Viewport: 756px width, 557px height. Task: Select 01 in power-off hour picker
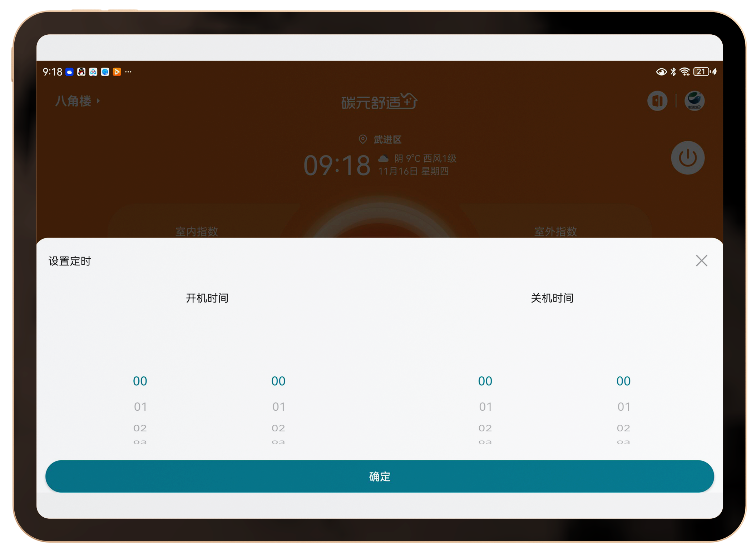(x=485, y=407)
